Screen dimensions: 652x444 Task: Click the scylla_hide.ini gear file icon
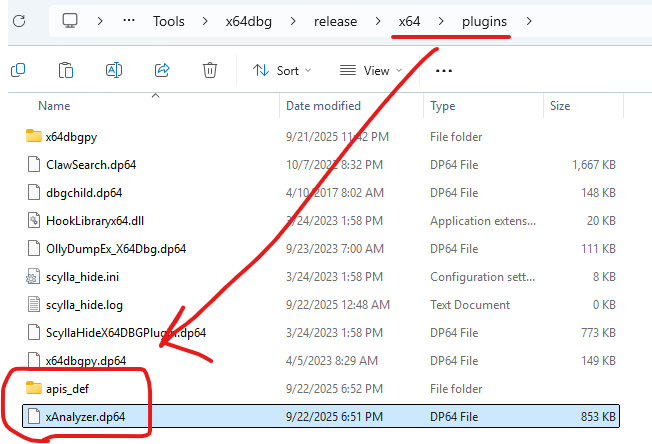pos(33,276)
